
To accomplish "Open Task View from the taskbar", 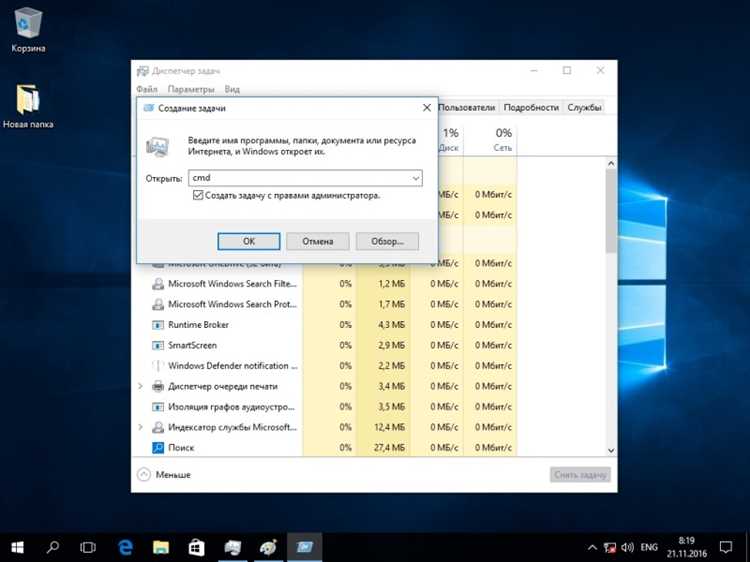I will [x=88, y=547].
